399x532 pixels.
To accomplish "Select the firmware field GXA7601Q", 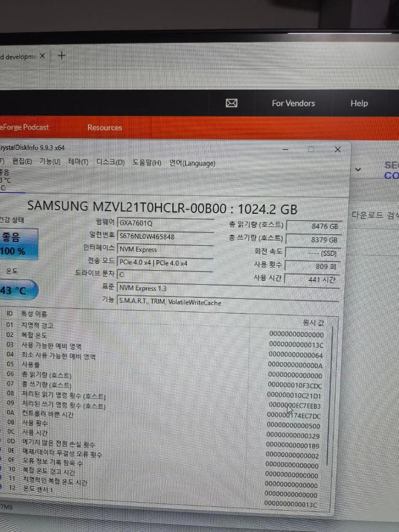I will [165, 223].
